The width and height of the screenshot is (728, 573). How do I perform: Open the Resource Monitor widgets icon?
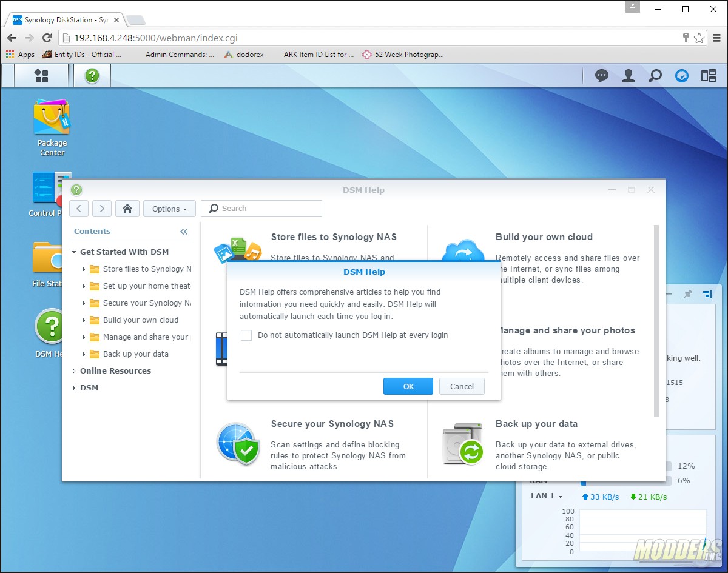(682, 76)
